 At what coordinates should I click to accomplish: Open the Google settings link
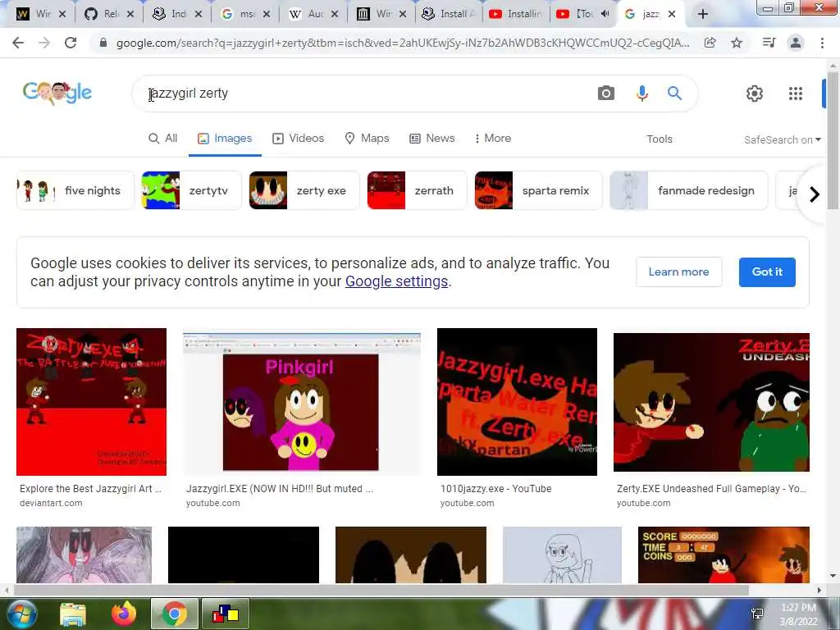[x=396, y=281]
